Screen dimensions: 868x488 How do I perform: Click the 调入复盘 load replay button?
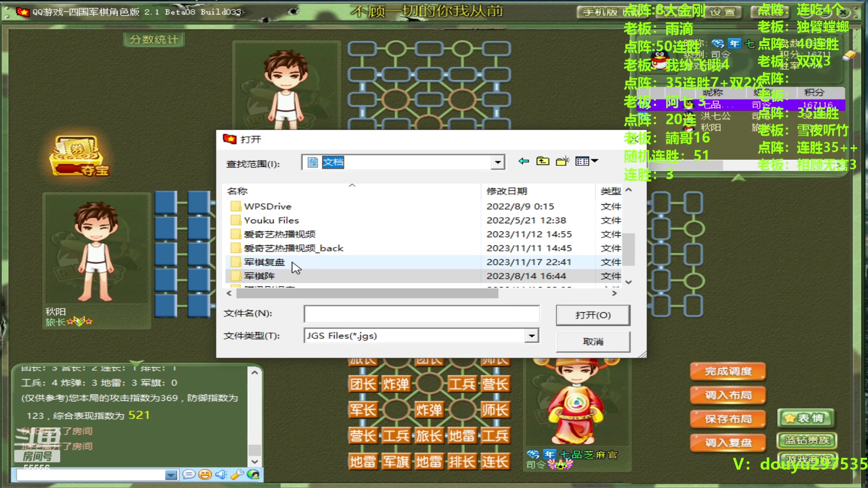point(728,443)
